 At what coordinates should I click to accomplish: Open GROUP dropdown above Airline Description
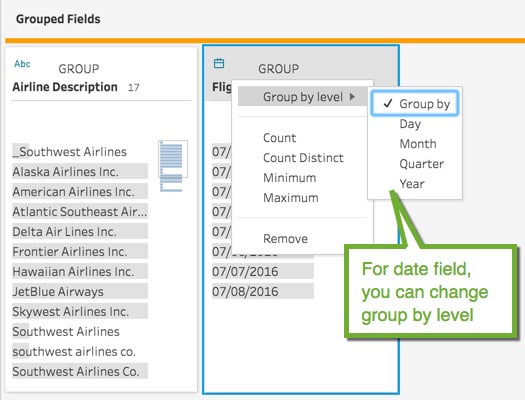[x=79, y=69]
